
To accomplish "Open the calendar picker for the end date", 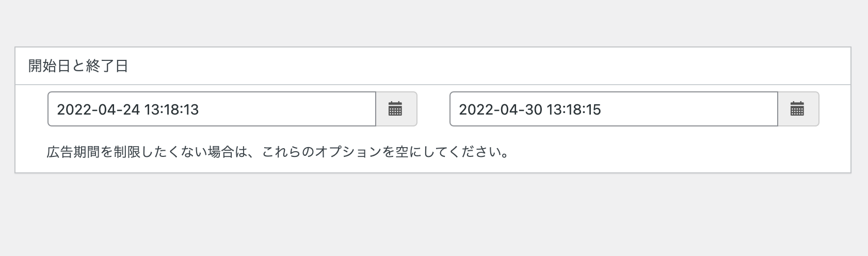I will [x=798, y=109].
